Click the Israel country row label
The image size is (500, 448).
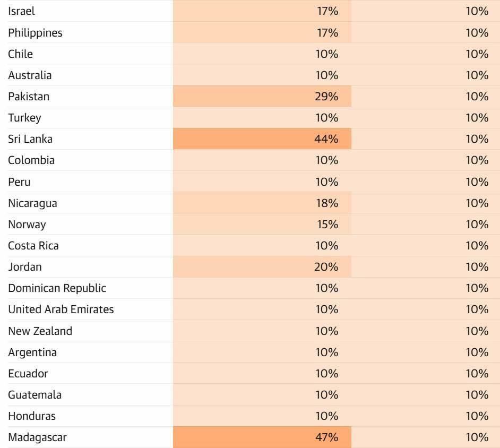pos(21,11)
